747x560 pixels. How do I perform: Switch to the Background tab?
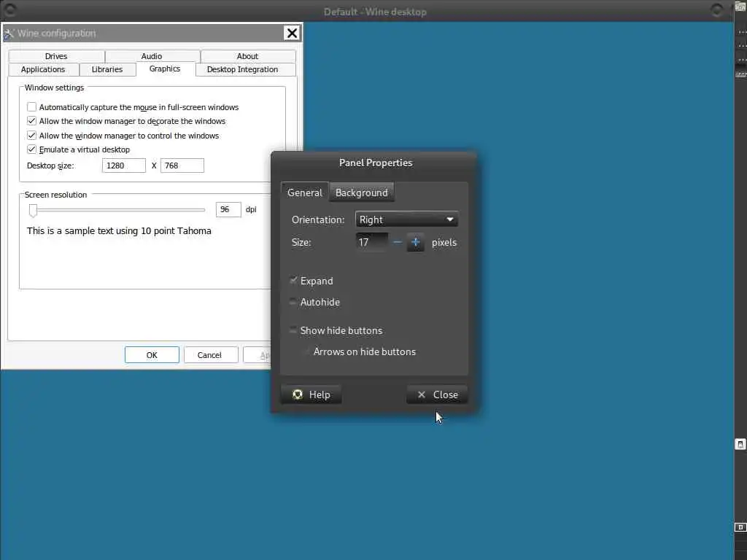pyautogui.click(x=362, y=192)
